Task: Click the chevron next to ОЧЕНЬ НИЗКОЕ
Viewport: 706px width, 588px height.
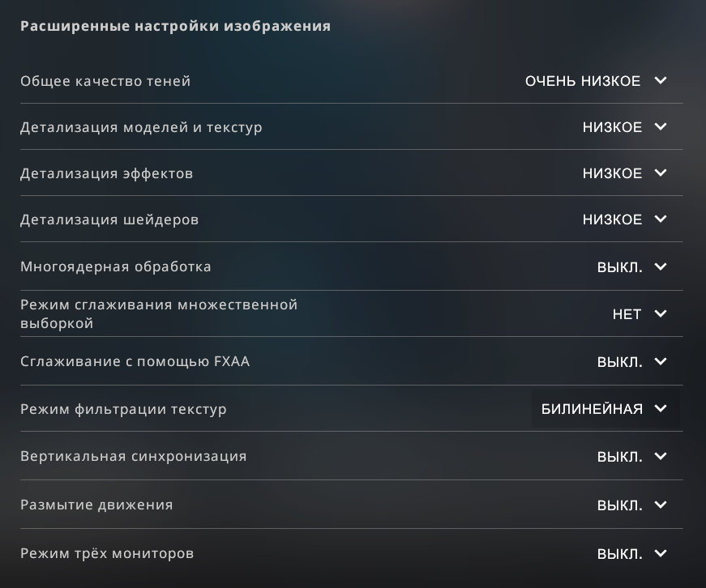Action: (661, 81)
